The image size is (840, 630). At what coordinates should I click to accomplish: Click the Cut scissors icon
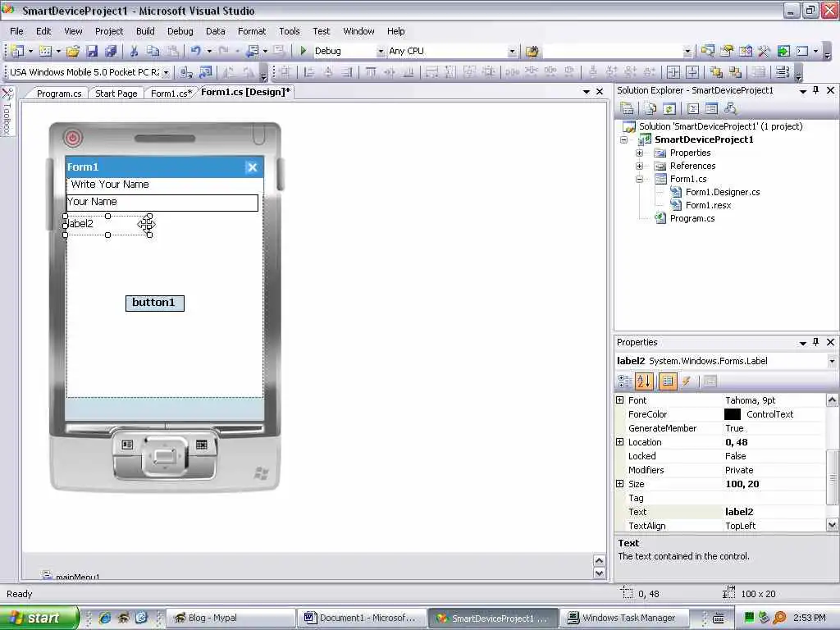(x=134, y=51)
